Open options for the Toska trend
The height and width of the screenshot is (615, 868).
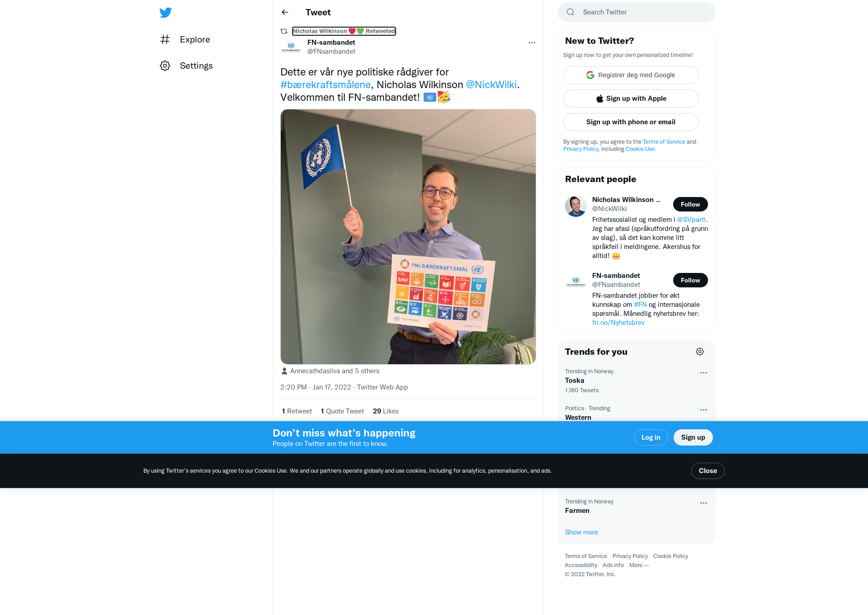click(x=703, y=373)
